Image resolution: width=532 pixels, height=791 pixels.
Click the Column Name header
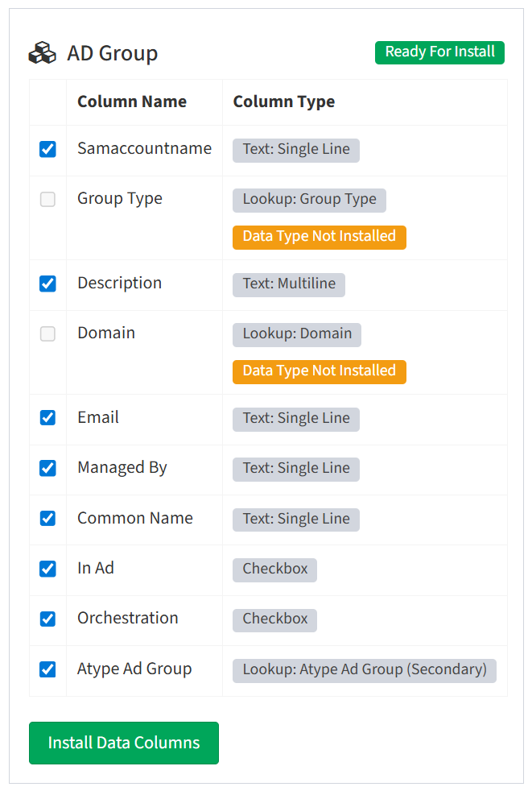132,102
